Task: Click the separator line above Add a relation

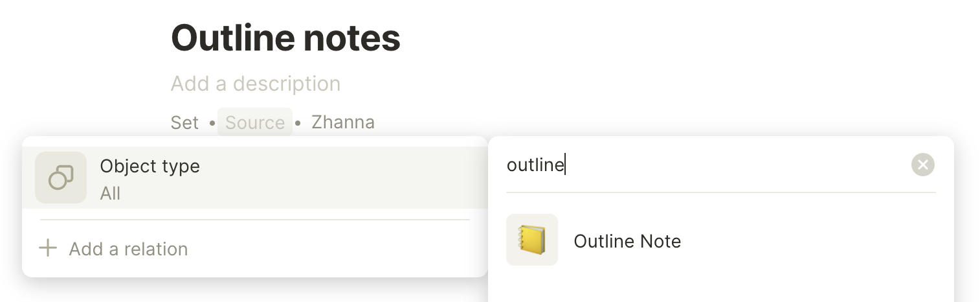Action: pos(254,220)
